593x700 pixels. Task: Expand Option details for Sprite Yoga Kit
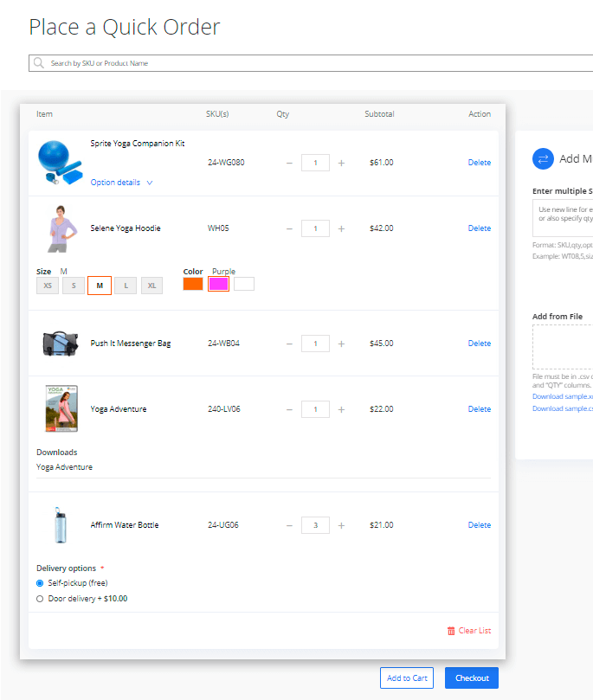click(x=121, y=183)
